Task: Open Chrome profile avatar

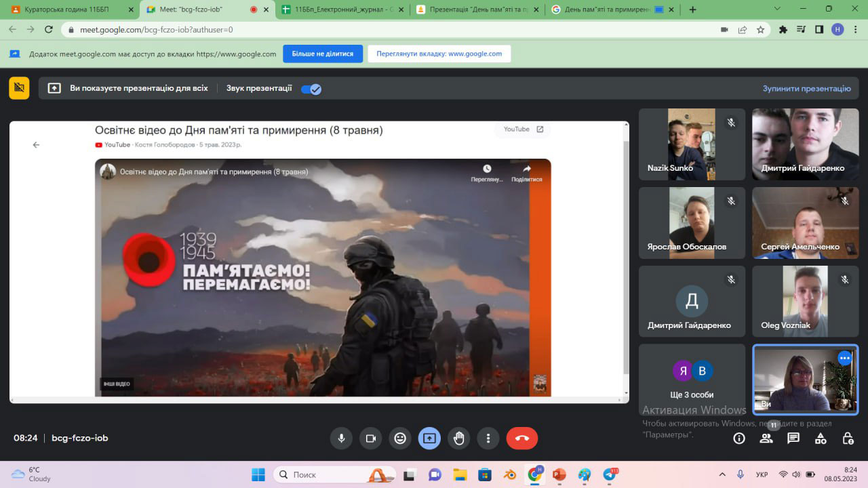Action: pyautogui.click(x=837, y=30)
